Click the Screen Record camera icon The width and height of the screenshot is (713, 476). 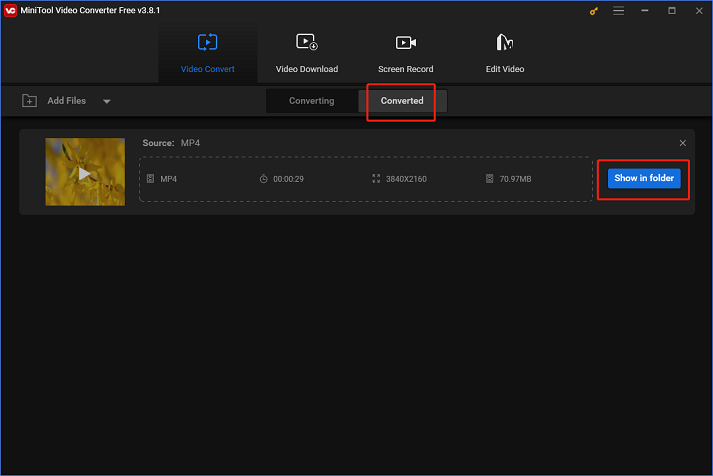(x=406, y=43)
